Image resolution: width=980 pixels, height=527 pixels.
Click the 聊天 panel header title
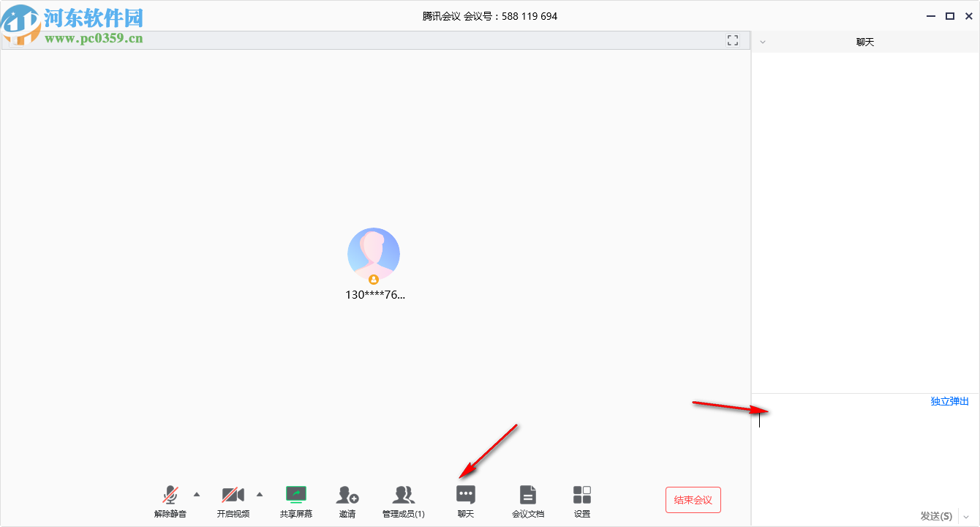pyautogui.click(x=865, y=42)
